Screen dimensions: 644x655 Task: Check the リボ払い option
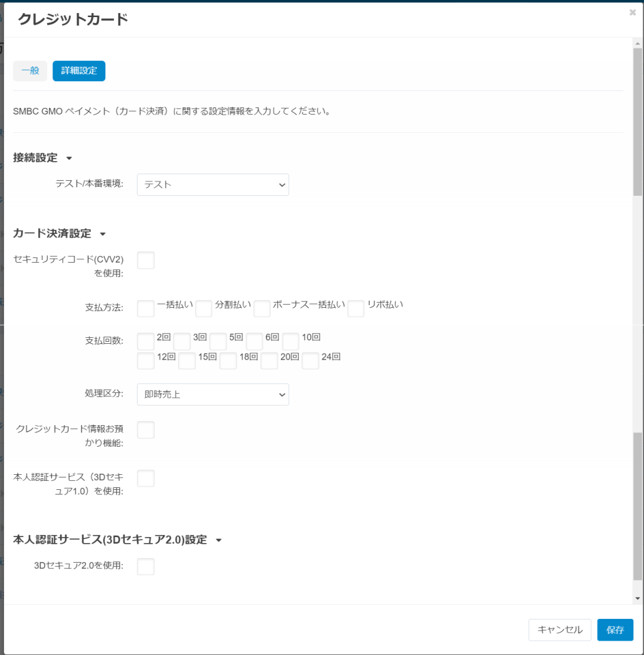pos(356,309)
